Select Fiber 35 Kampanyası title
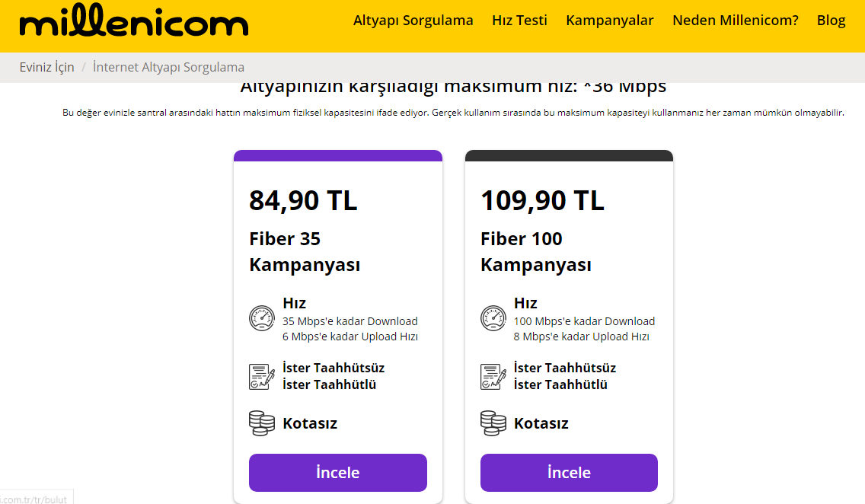 pos(305,252)
